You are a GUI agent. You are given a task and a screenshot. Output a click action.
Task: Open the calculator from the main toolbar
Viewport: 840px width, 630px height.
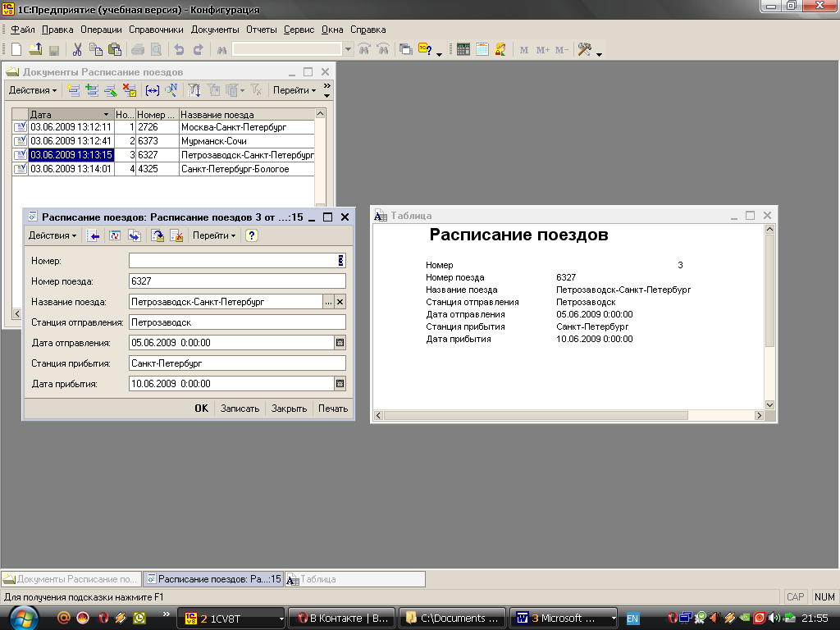tap(463, 49)
